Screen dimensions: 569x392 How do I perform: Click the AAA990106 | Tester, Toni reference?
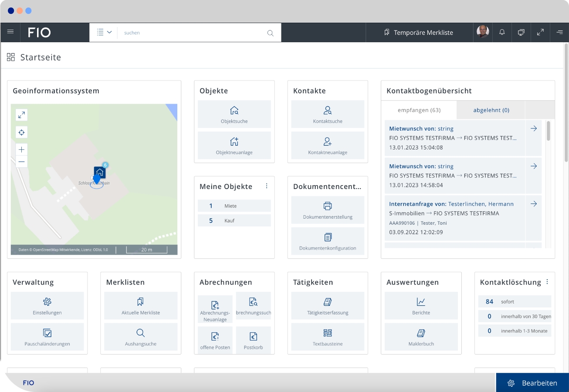pyautogui.click(x=418, y=223)
